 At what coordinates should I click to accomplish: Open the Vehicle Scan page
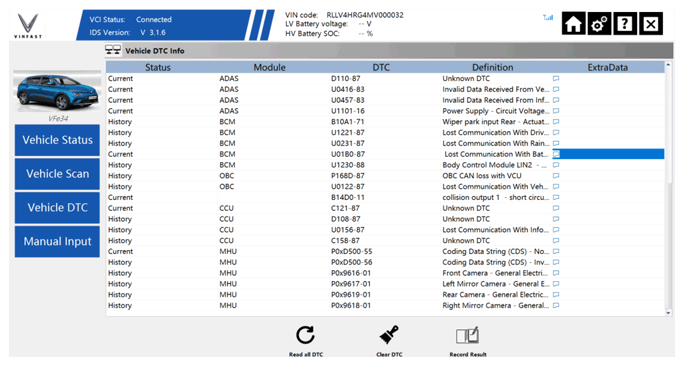point(57,174)
